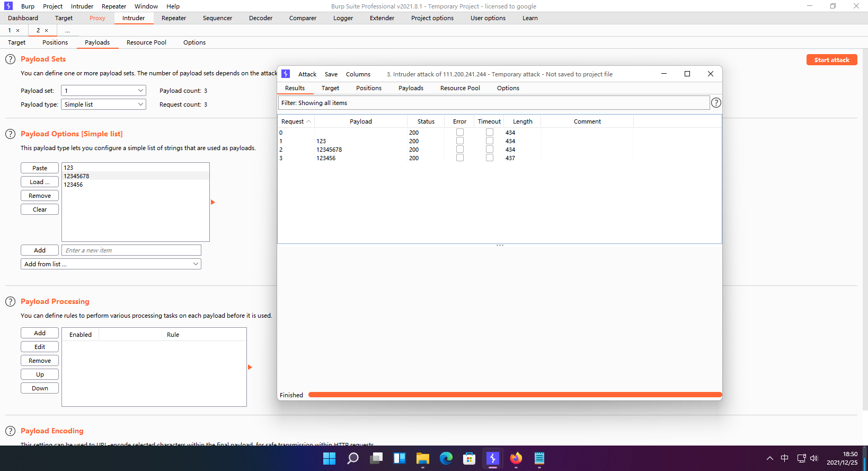This screenshot has width=868, height=471.
Task: Toggle Timeout checkbox for request 0
Action: tap(490, 133)
